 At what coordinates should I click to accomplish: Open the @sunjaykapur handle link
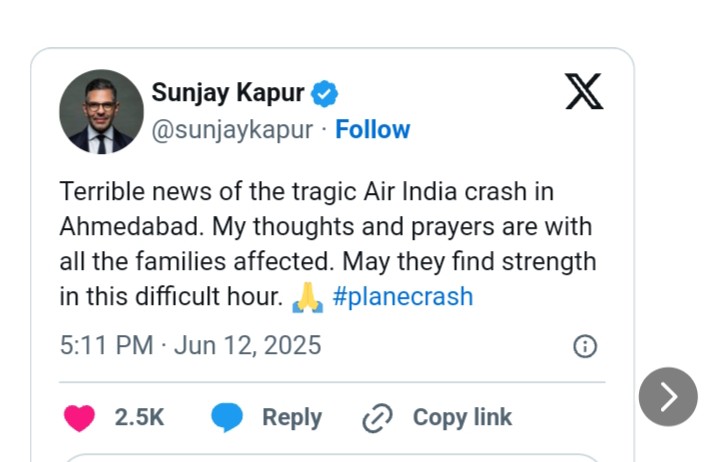[x=232, y=130]
